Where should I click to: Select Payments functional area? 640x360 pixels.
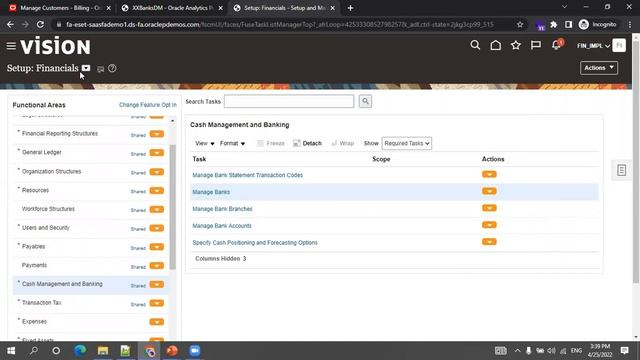34,265
